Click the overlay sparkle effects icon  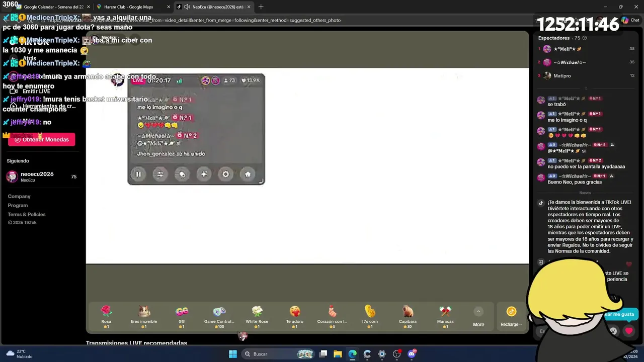(204, 174)
